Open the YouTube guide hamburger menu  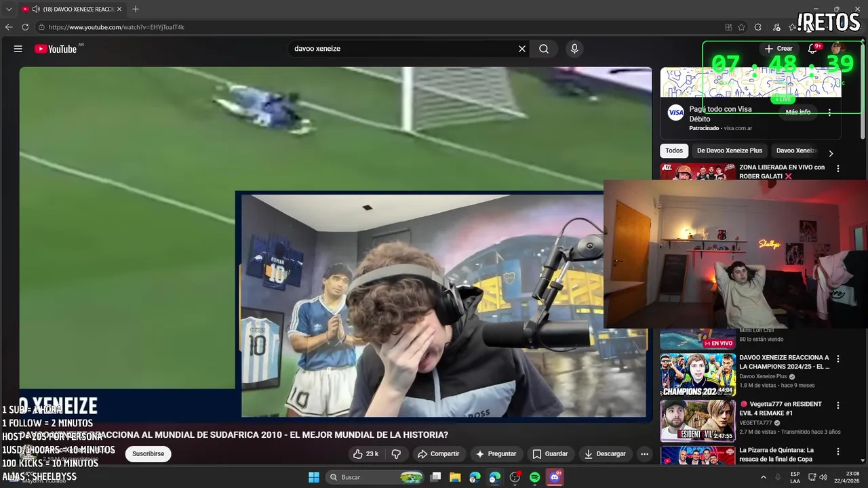[x=18, y=49]
